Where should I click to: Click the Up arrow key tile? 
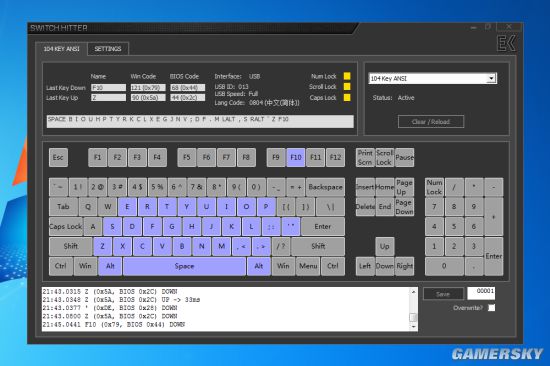(384, 246)
